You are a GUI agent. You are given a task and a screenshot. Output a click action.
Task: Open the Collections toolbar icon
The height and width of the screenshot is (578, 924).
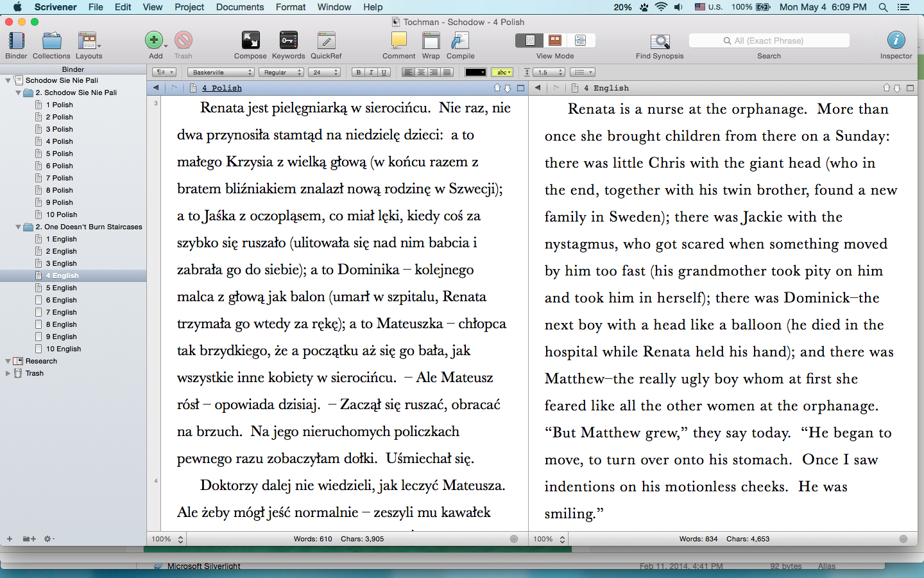(x=51, y=41)
